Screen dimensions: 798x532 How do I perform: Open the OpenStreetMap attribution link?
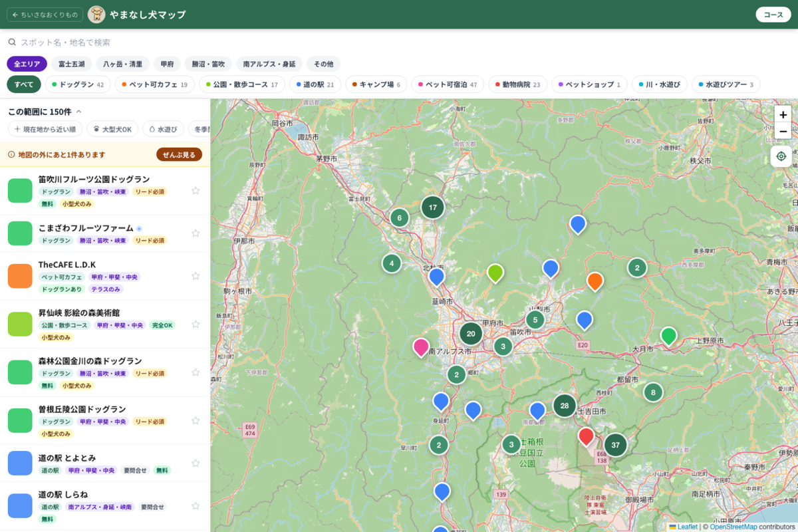tap(733, 527)
